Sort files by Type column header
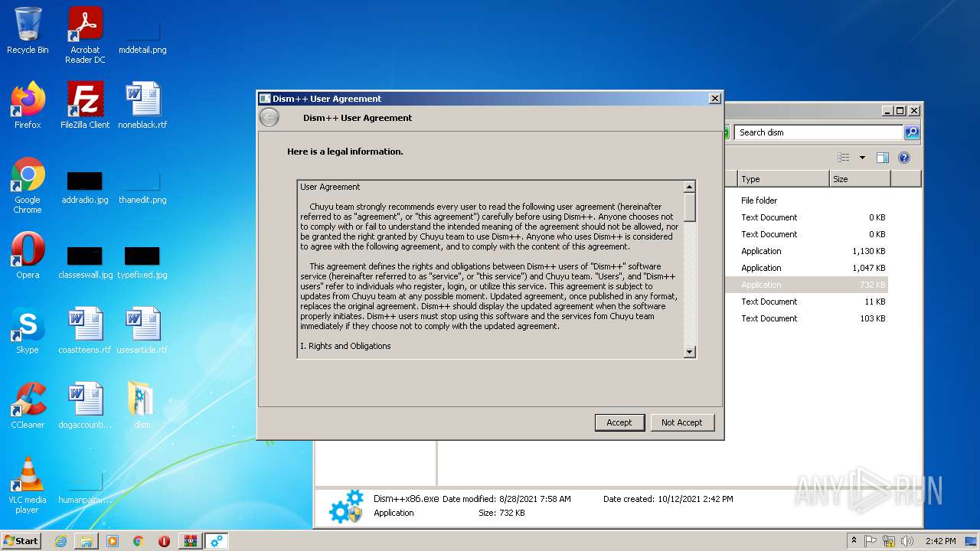Viewport: 980px width, 551px height. coord(783,179)
